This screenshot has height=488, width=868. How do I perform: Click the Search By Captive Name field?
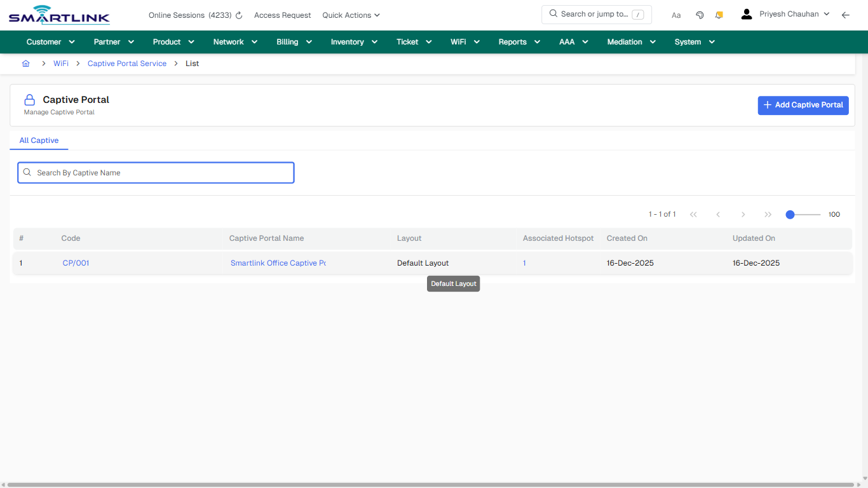pyautogui.click(x=156, y=172)
